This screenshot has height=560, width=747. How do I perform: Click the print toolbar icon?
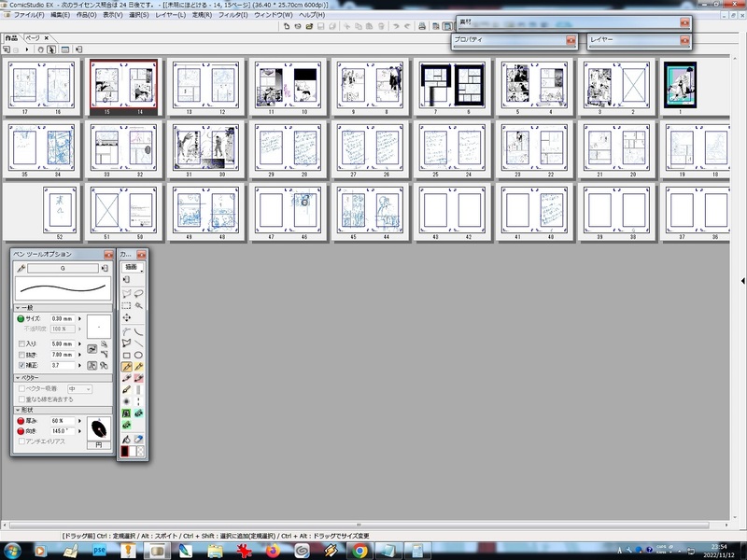[x=422, y=26]
